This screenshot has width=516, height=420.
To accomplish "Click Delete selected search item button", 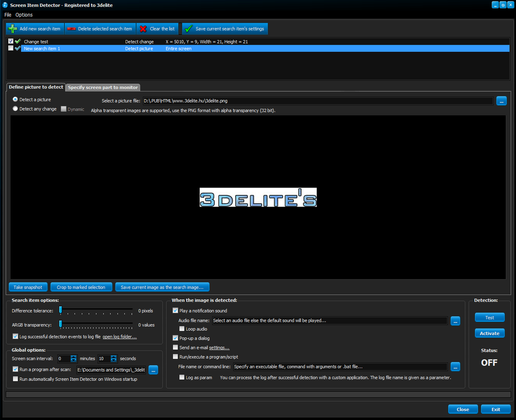I will 100,29.
